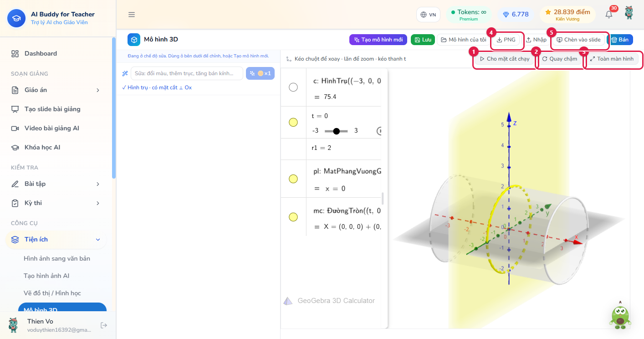Save the model with the Lưu button
Screen dimensions: 644x339
pyautogui.click(x=423, y=40)
